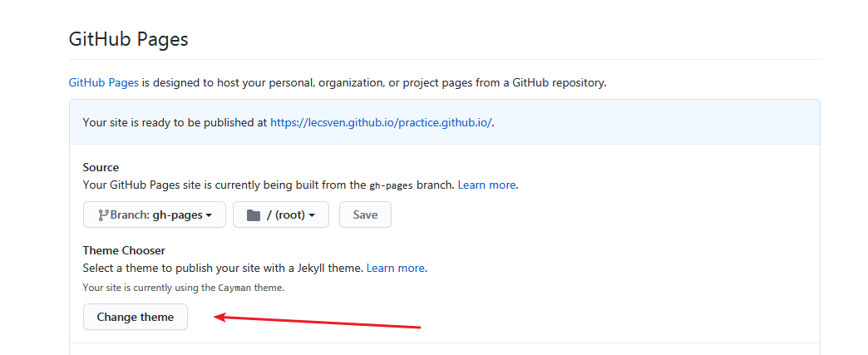This screenshot has height=355, width=868.
Task: Click the folder icon in the root selector
Action: click(x=253, y=214)
